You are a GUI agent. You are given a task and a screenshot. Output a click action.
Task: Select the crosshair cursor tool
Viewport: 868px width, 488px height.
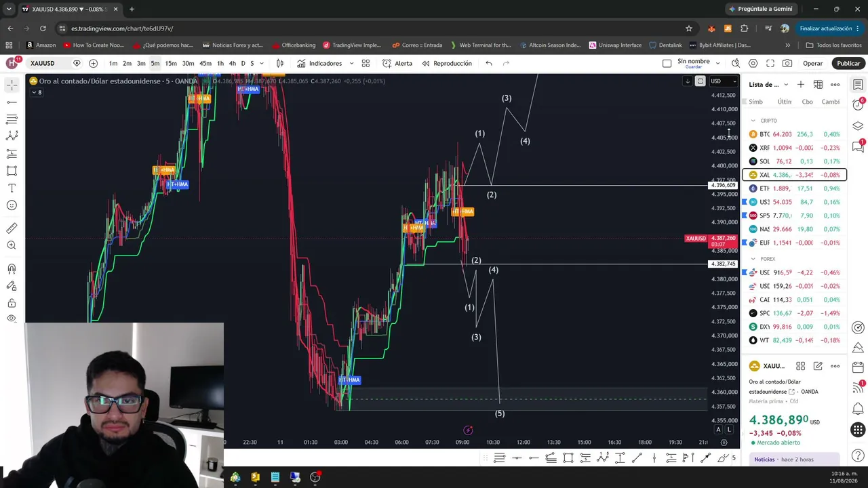(12, 85)
